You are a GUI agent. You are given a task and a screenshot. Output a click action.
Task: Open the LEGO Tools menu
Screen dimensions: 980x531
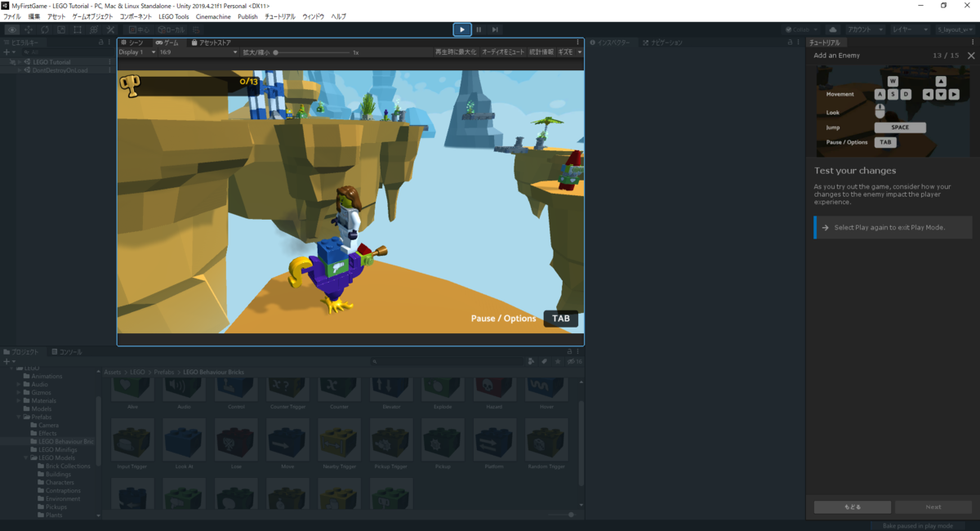click(x=173, y=16)
